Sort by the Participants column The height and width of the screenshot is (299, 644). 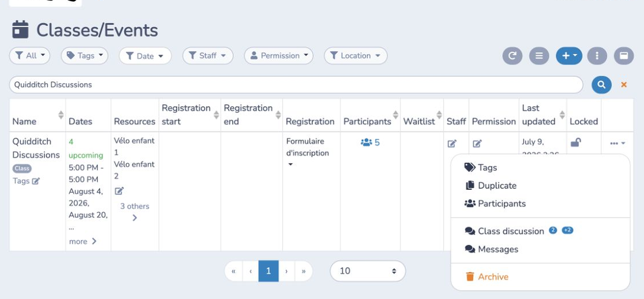click(x=396, y=115)
